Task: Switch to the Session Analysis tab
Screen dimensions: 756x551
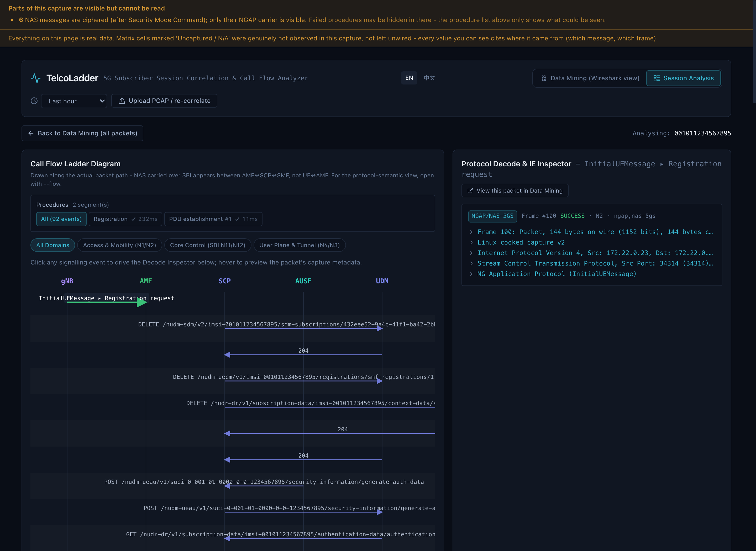Action: [x=683, y=78]
